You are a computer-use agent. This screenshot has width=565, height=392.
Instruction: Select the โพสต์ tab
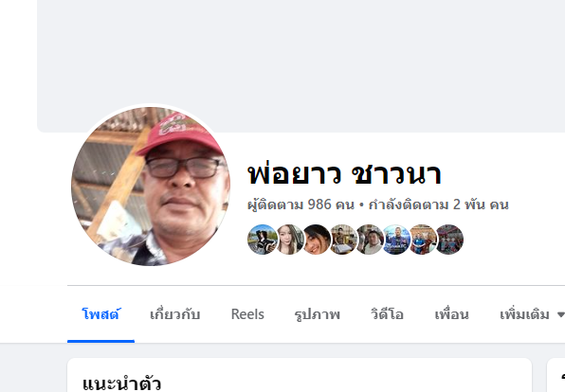(x=100, y=314)
